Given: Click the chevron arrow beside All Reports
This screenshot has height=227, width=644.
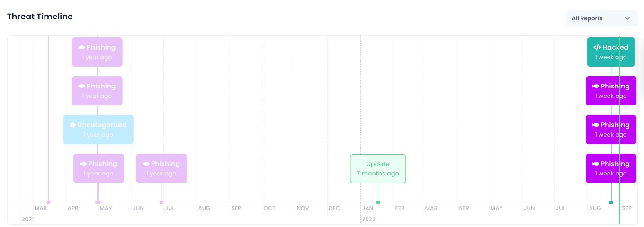Looking at the screenshot, I should [627, 18].
